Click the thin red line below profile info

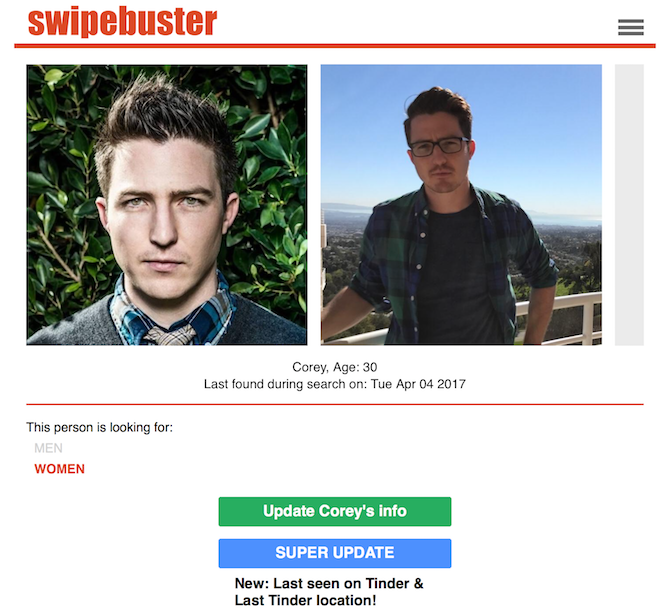coord(335,404)
